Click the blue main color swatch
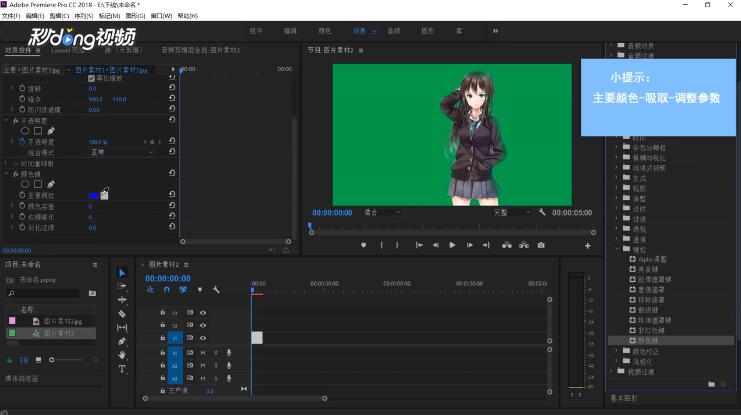Image resolution: width=741 pixels, height=415 pixels. point(94,195)
